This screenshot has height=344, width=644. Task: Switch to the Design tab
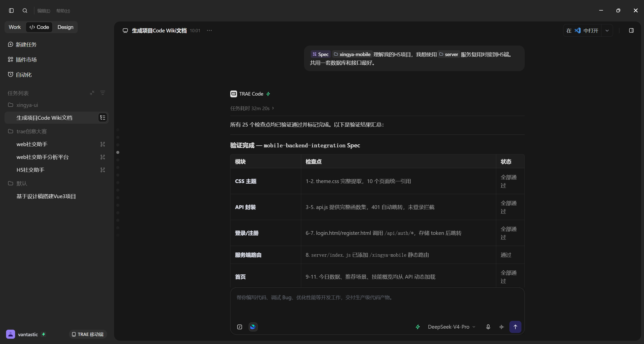coord(65,27)
